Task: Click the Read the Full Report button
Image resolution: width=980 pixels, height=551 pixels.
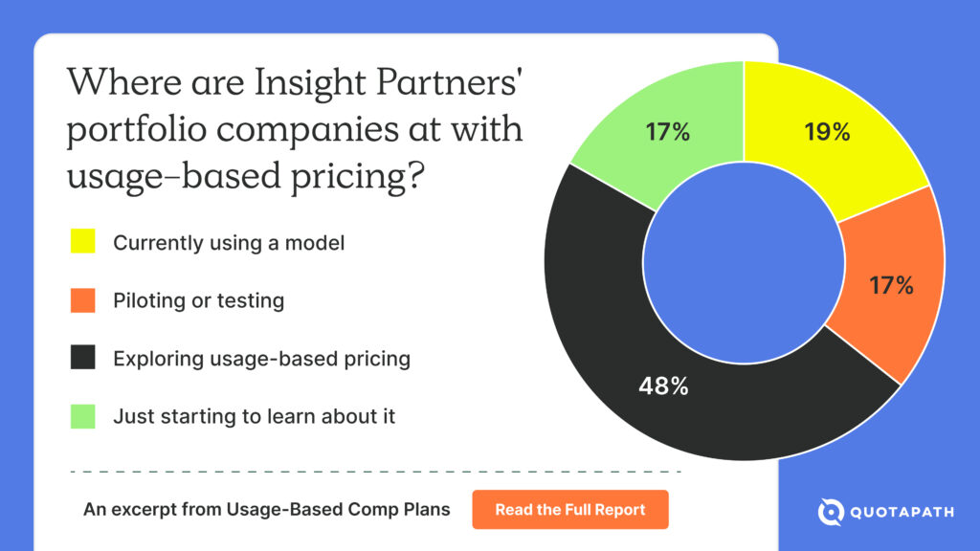Action: [569, 510]
